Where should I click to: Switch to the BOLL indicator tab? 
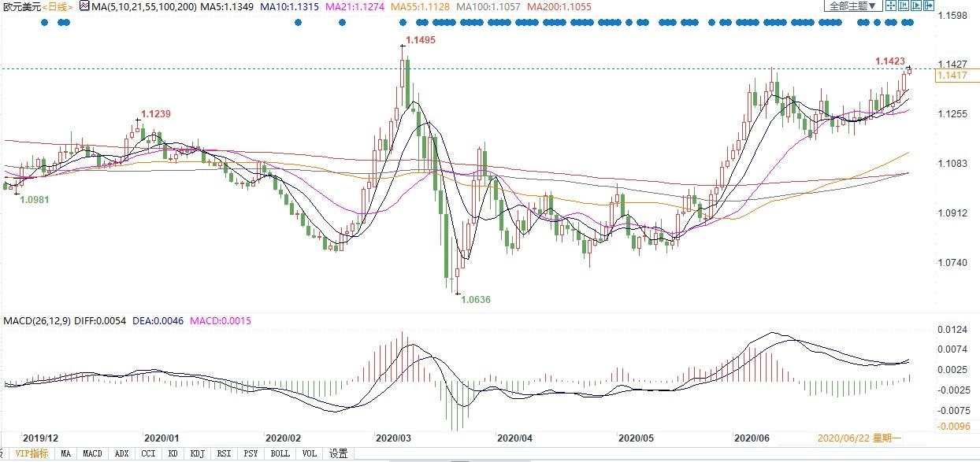click(x=280, y=453)
